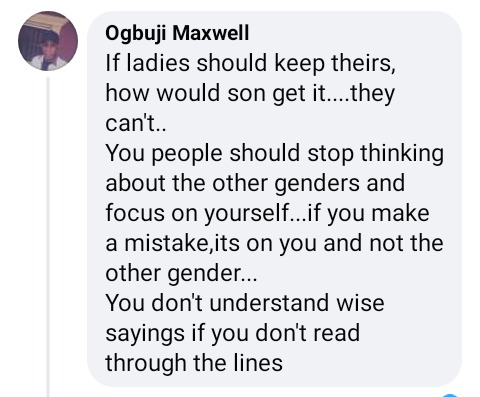Click the line 'If ladies should keep theirs,'
The image size is (480, 397).
(250, 63)
